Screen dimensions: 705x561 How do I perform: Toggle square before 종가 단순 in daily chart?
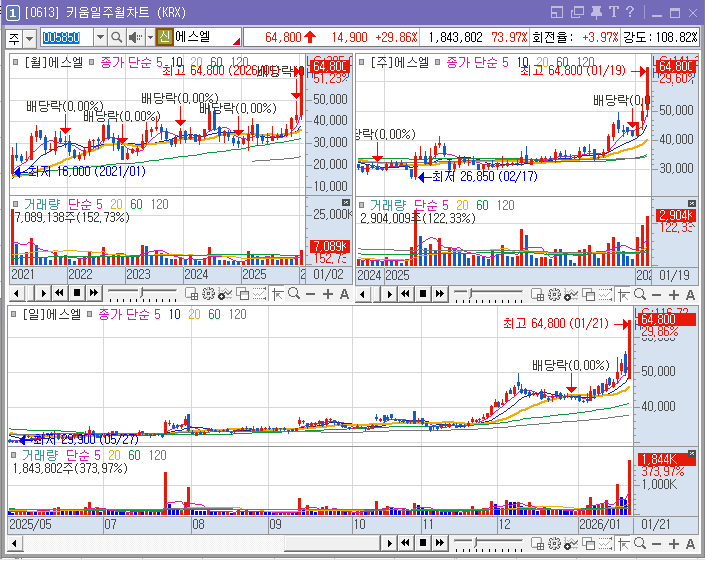click(x=89, y=314)
